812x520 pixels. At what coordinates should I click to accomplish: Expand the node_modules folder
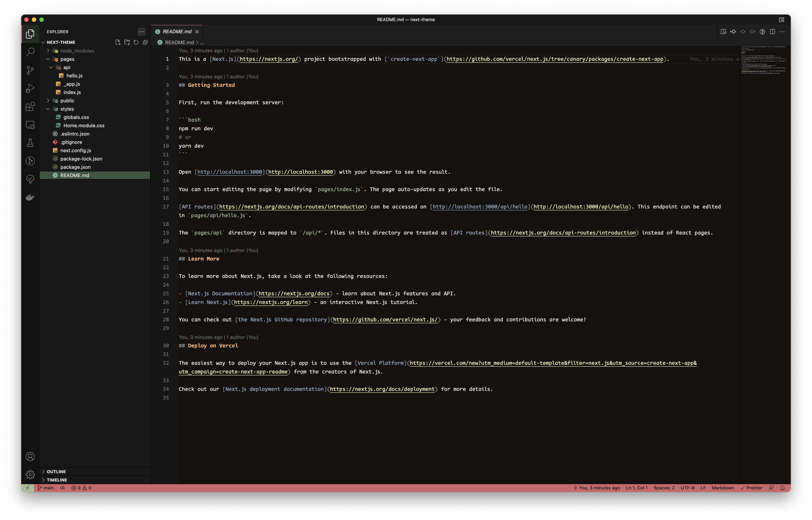(77, 51)
